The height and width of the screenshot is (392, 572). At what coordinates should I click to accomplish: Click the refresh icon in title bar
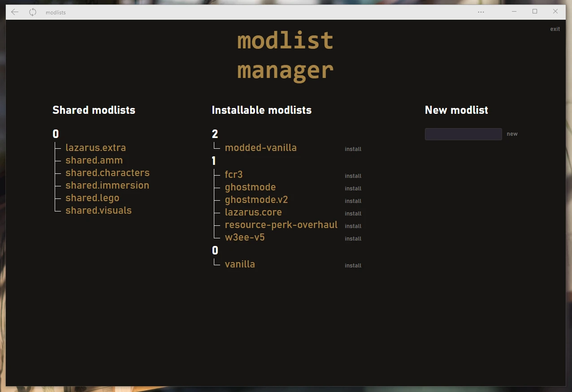tap(33, 12)
